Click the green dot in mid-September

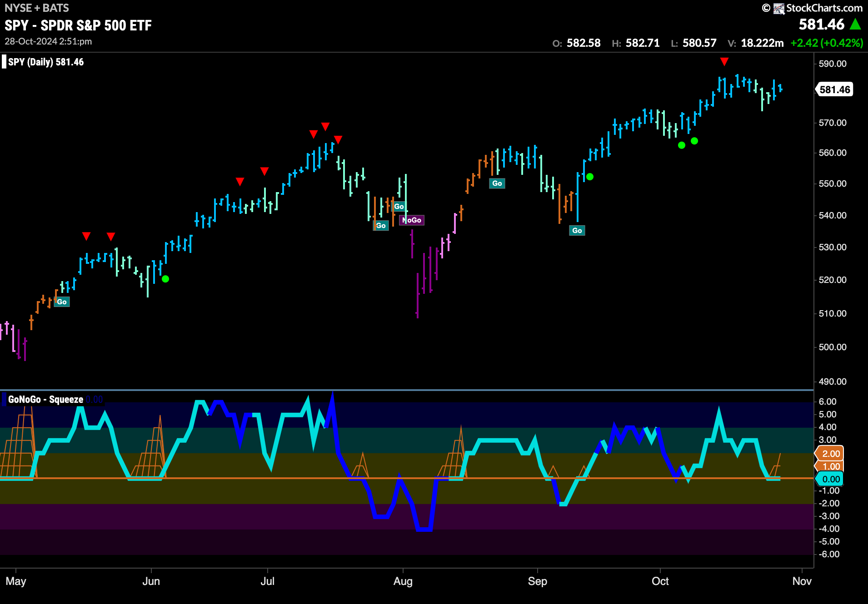(590, 177)
